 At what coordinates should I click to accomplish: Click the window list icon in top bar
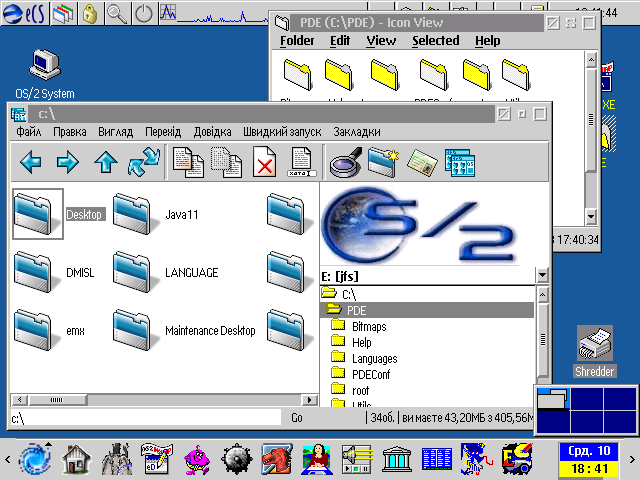pyautogui.click(x=63, y=13)
